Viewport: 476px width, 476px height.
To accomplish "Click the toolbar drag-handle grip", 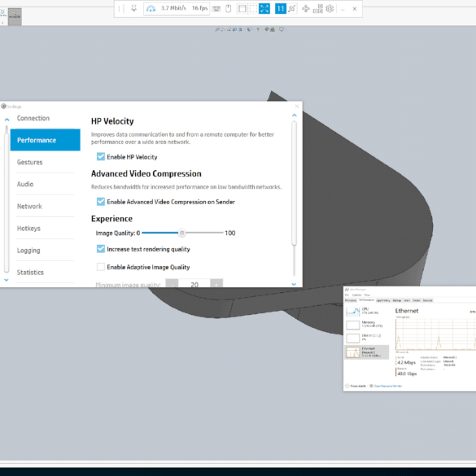I will (120, 8).
